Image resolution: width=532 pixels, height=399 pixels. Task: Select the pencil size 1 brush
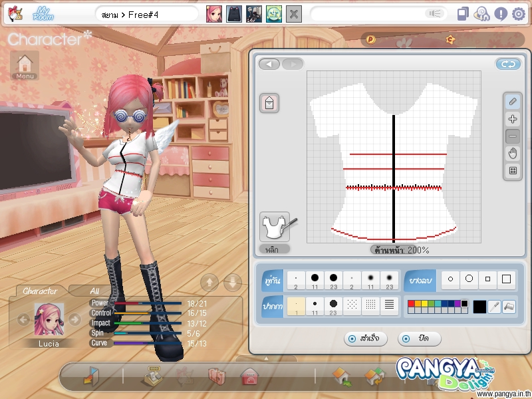[296, 307]
